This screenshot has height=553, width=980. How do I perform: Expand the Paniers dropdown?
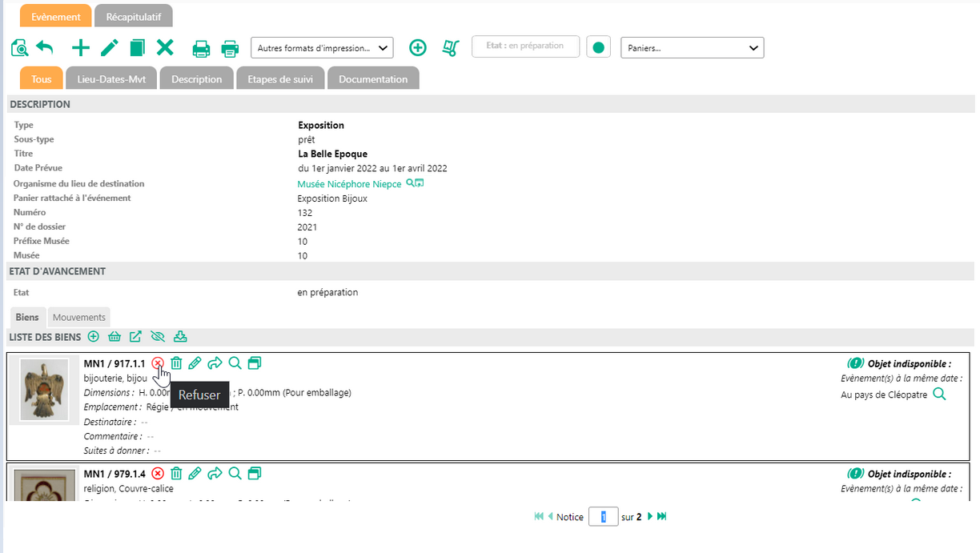(692, 48)
